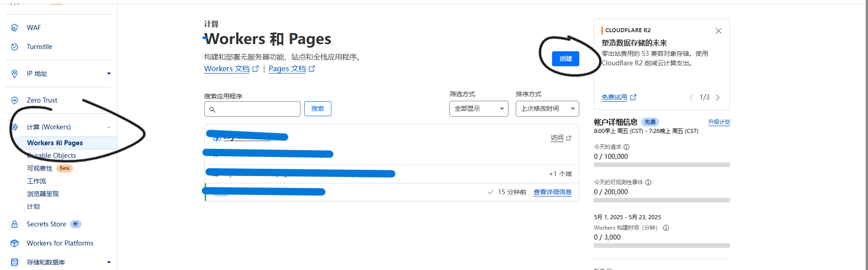
Task: Click the Zero Trust icon
Action: [15, 100]
